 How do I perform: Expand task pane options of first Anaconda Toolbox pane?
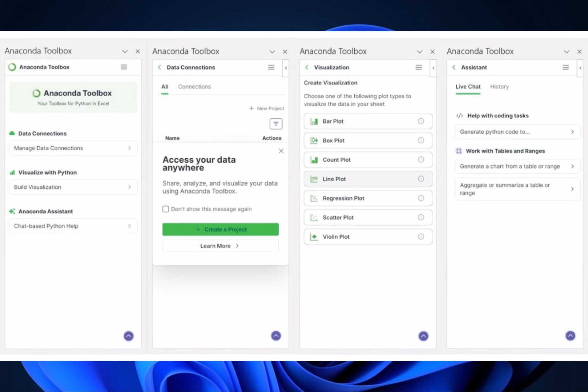pyautogui.click(x=125, y=51)
